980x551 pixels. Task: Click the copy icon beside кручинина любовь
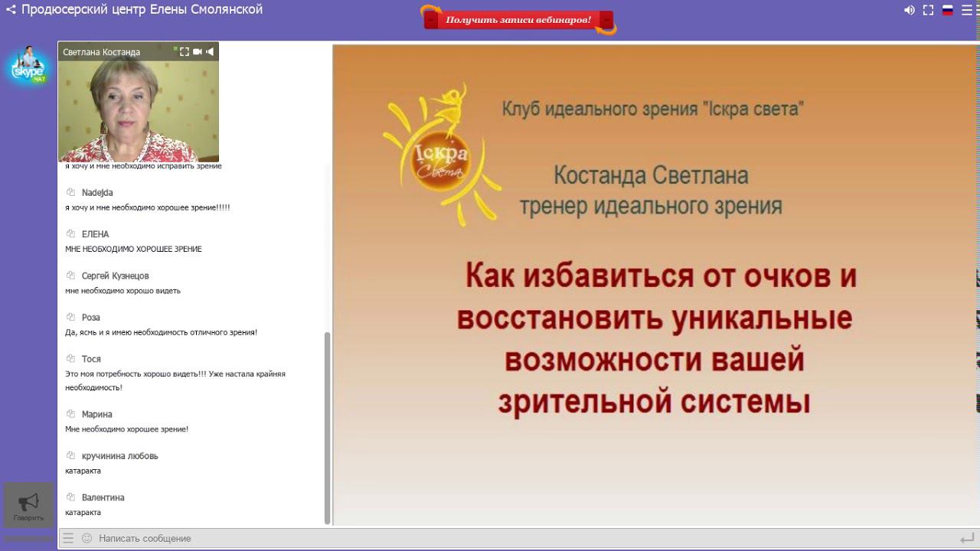click(x=70, y=455)
